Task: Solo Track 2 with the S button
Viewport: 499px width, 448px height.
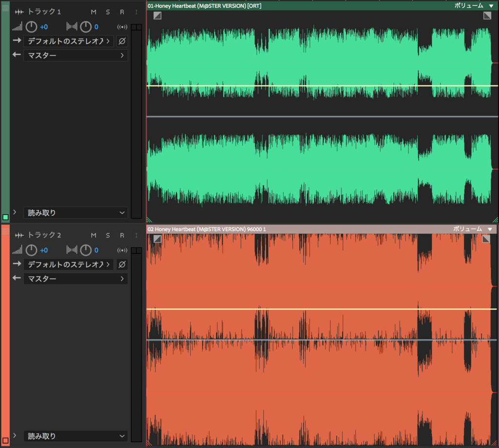Action: click(108, 235)
